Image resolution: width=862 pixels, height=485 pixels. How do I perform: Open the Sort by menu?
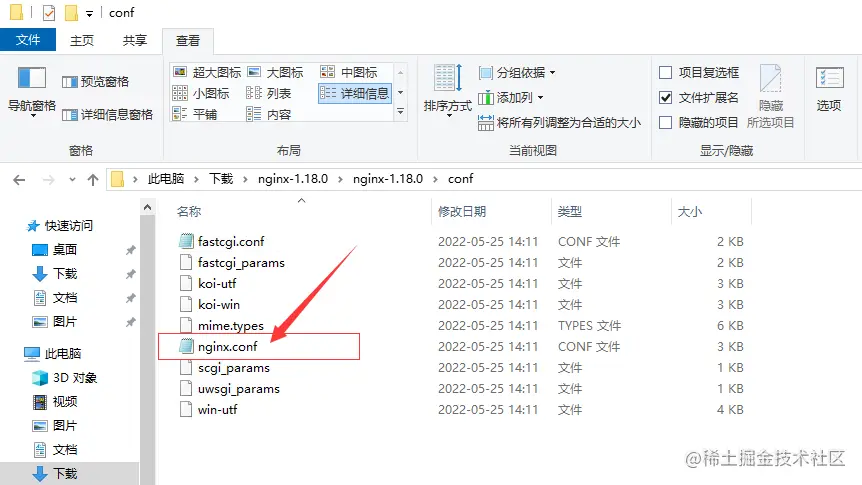447,89
